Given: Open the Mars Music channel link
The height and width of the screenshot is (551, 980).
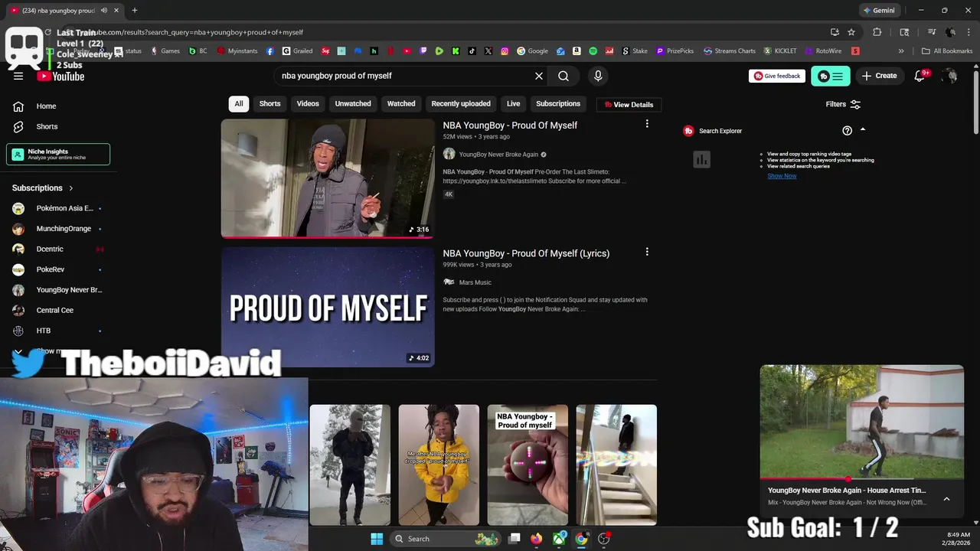Looking at the screenshot, I should click(x=475, y=282).
